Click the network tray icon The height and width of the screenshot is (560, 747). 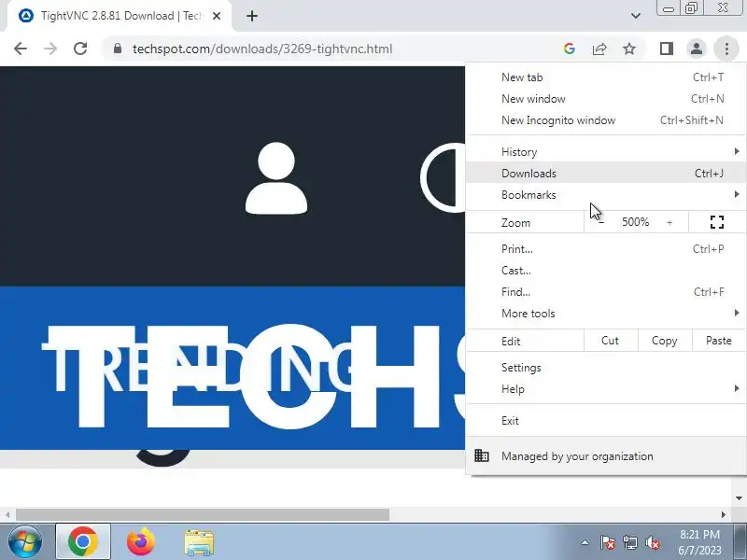click(630, 542)
